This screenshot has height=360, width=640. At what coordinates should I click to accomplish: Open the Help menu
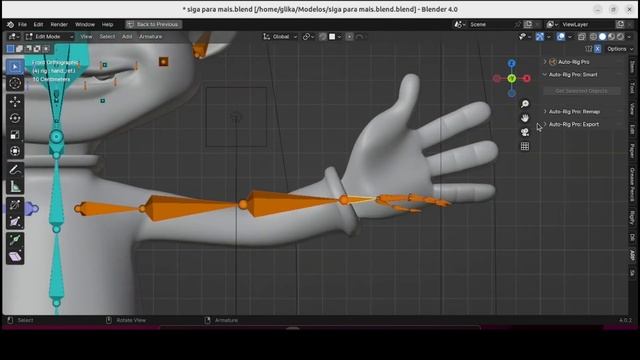(x=107, y=24)
